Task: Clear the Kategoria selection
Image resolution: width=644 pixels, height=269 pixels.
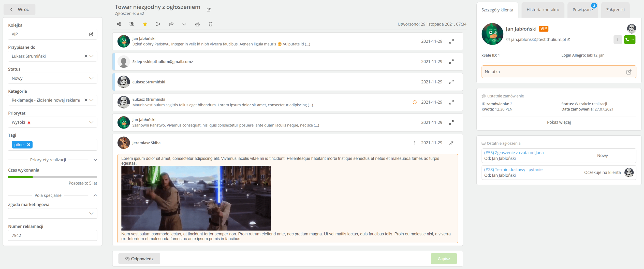Action: 86,100
